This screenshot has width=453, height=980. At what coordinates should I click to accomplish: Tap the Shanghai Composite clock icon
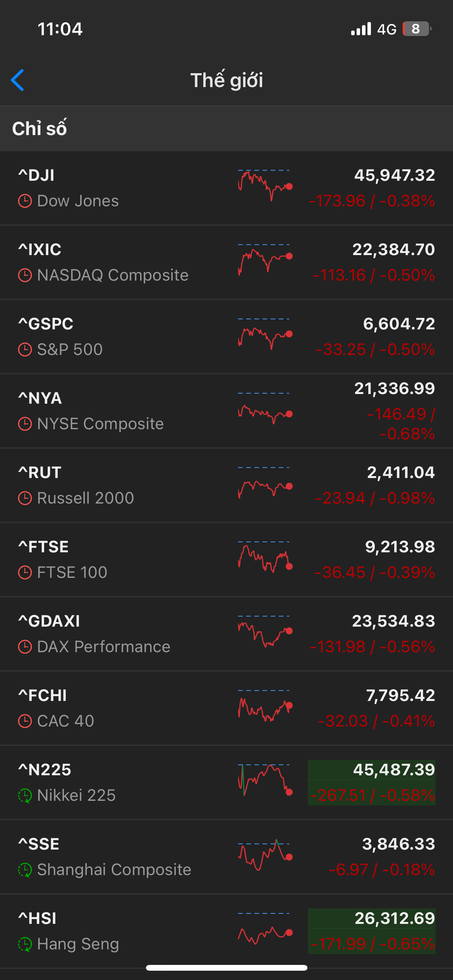coord(25,870)
